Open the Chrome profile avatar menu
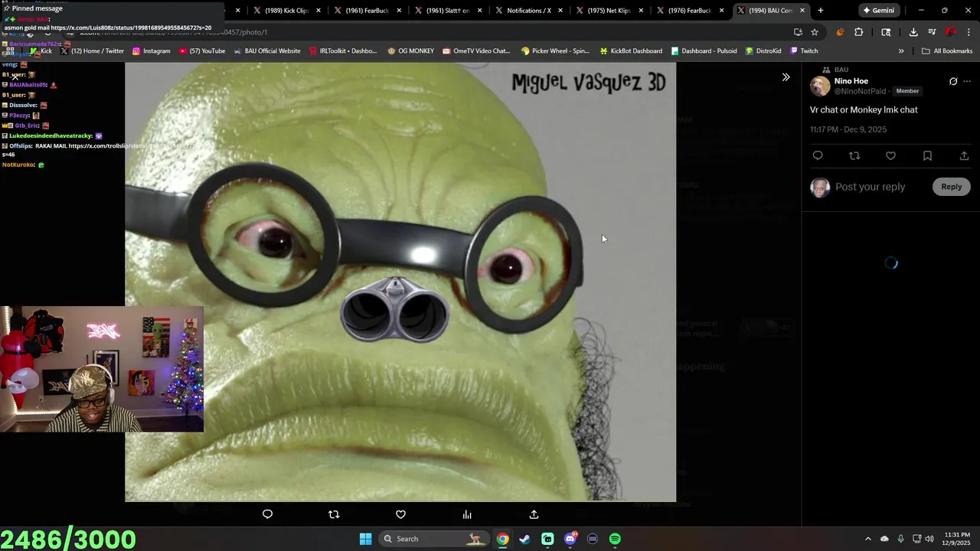 (951, 32)
